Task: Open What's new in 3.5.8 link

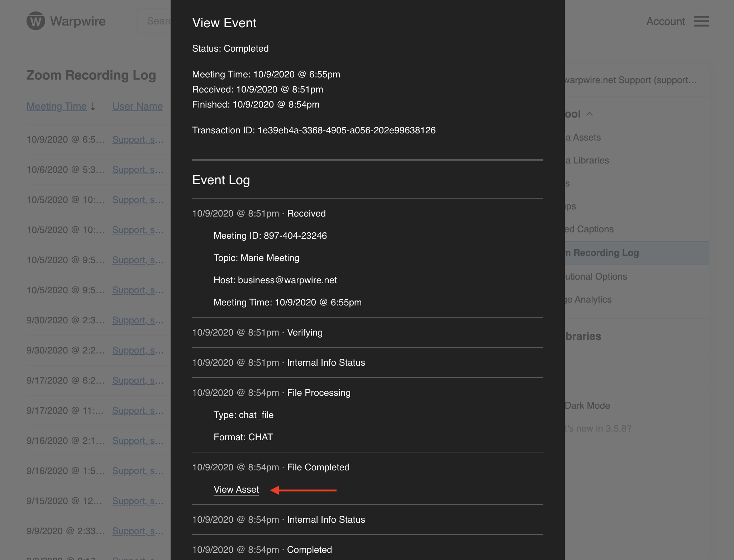Action: click(598, 428)
